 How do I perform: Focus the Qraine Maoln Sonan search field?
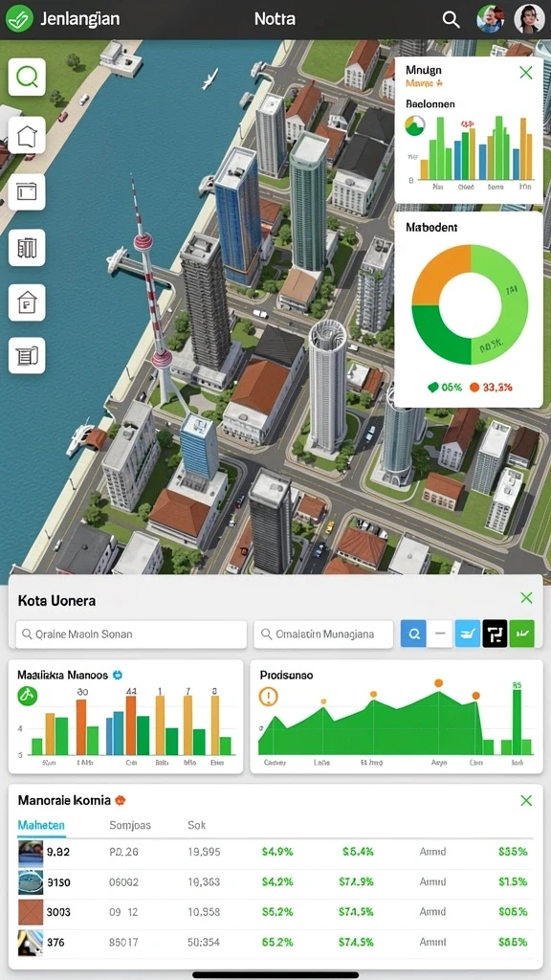click(x=131, y=634)
